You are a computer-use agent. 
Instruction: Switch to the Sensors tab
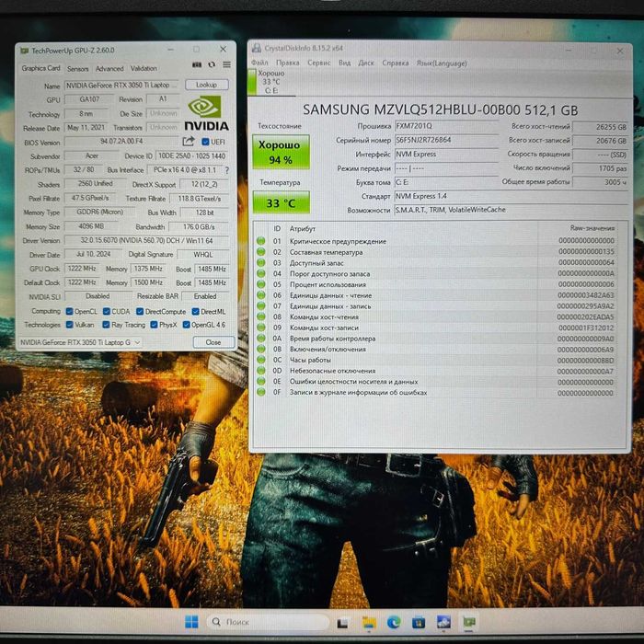77,69
